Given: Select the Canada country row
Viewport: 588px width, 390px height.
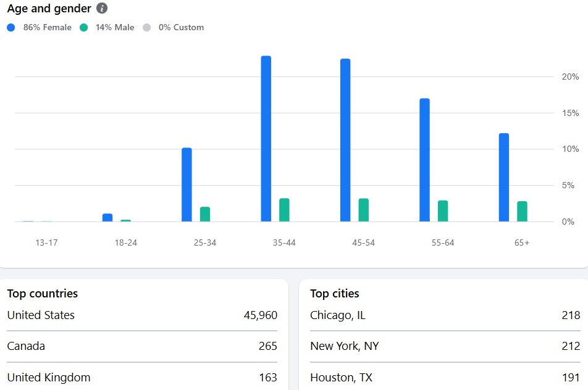Looking at the screenshot, I should click(142, 346).
